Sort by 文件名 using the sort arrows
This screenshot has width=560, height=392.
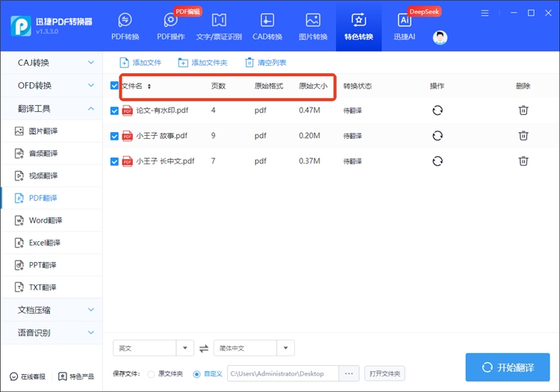(149, 87)
